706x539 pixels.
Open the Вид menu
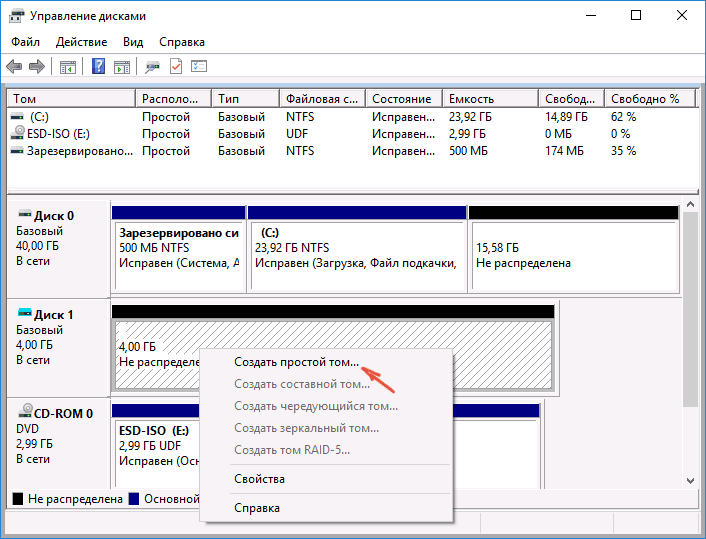pyautogui.click(x=133, y=42)
